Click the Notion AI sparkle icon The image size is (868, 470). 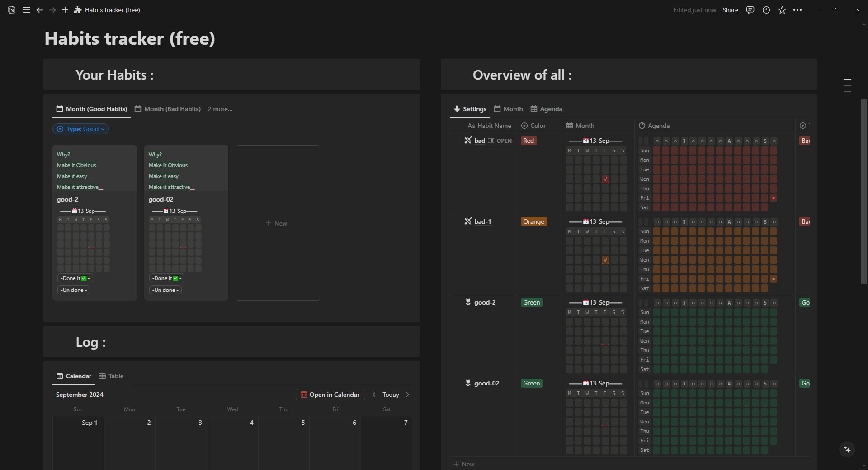click(x=847, y=449)
